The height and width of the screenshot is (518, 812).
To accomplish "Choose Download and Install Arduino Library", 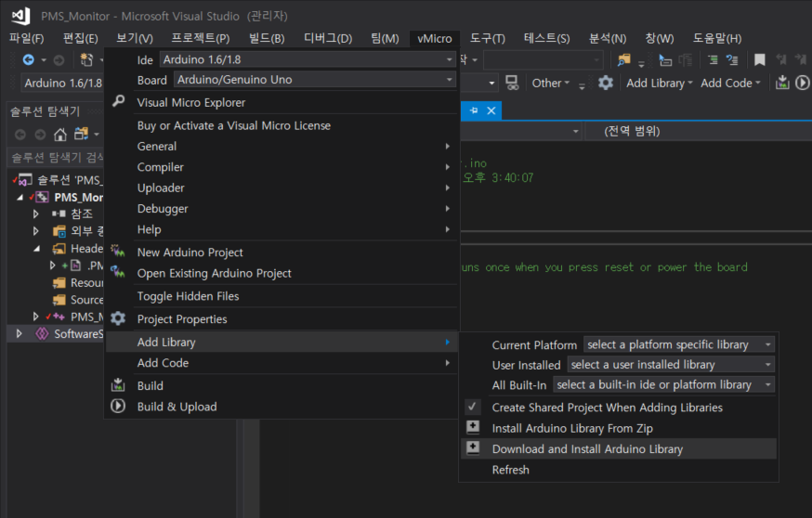I will (x=620, y=448).
